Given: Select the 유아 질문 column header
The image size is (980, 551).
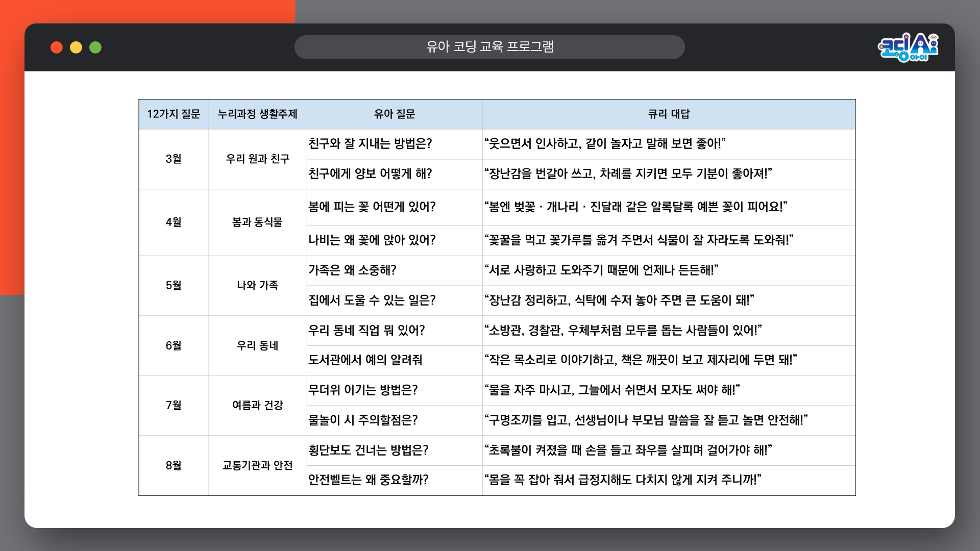Looking at the screenshot, I should click(395, 114).
